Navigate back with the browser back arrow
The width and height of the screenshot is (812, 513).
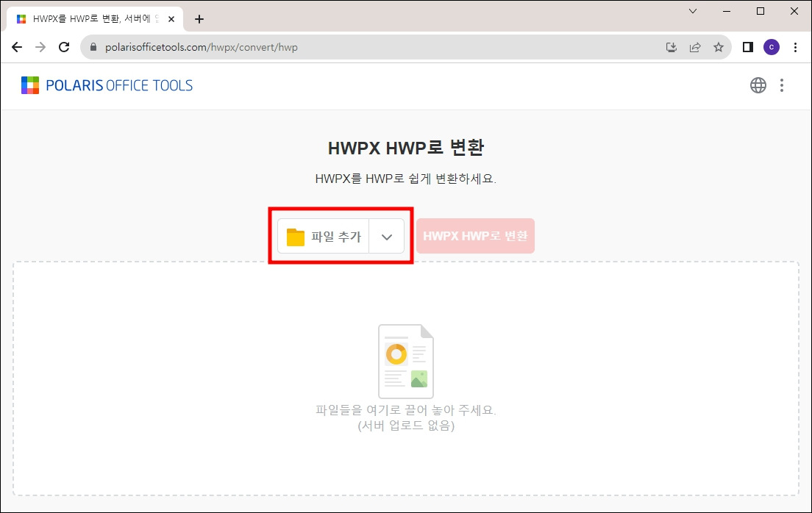click(17, 46)
